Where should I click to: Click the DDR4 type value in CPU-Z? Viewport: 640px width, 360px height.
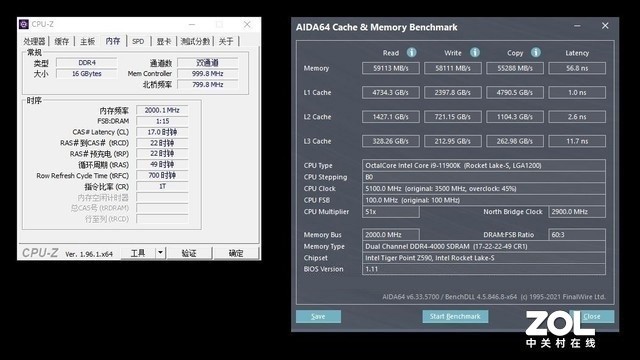(x=87, y=62)
